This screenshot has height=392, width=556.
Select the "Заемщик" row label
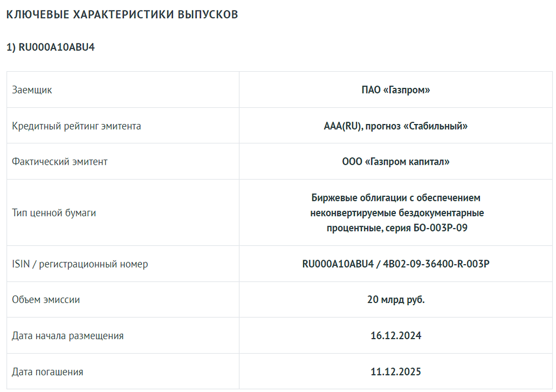pos(32,90)
